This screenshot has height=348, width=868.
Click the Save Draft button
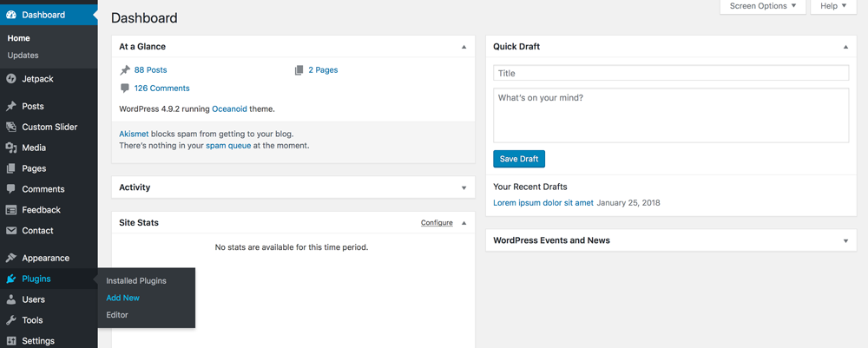pyautogui.click(x=519, y=159)
